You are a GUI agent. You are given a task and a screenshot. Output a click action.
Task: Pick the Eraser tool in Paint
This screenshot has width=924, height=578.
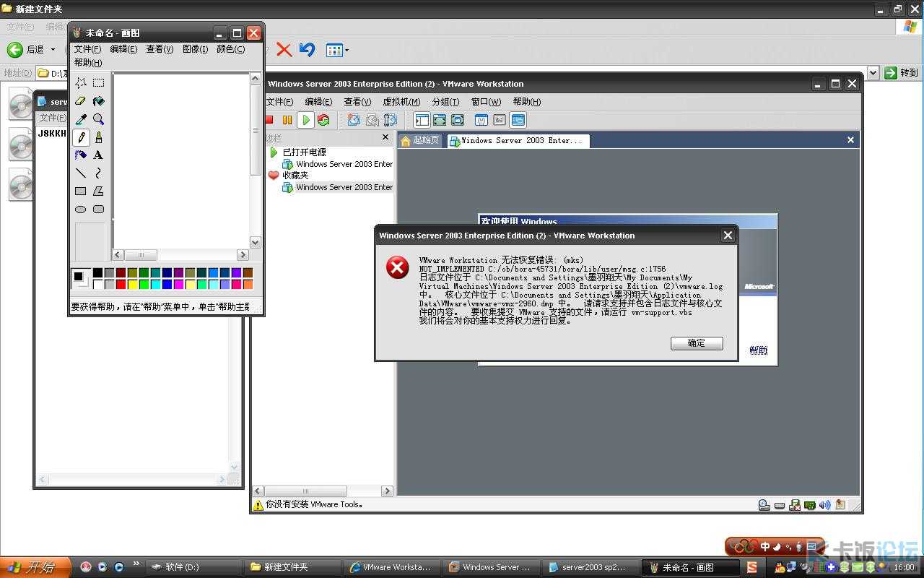(81, 101)
